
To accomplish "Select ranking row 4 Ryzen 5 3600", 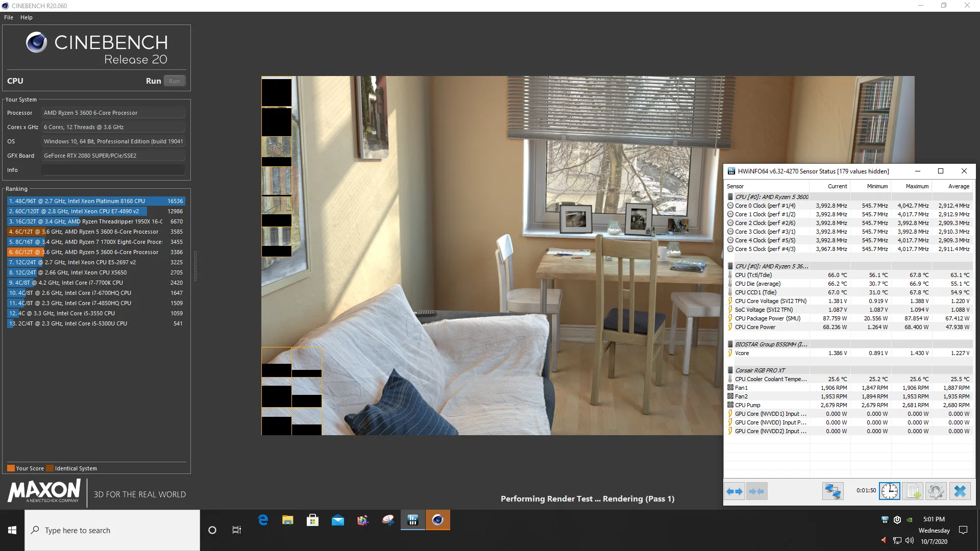I will (x=95, y=232).
